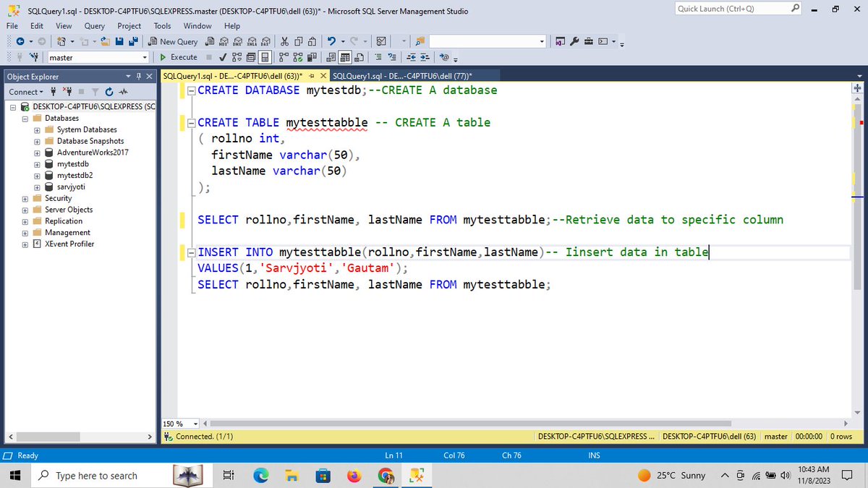The image size is (868, 488).
Task: Toggle IntelliSense Enabled icon
Action: point(265,57)
